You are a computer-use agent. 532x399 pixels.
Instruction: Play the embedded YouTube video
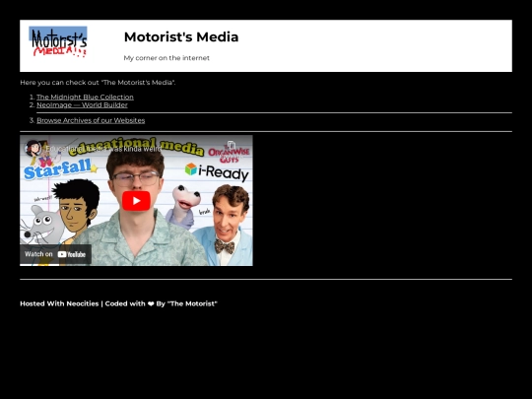[136, 201]
